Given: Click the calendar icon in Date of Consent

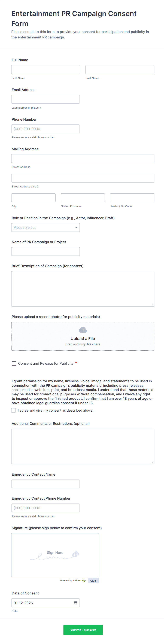Looking at the screenshot, I should tap(75, 603).
